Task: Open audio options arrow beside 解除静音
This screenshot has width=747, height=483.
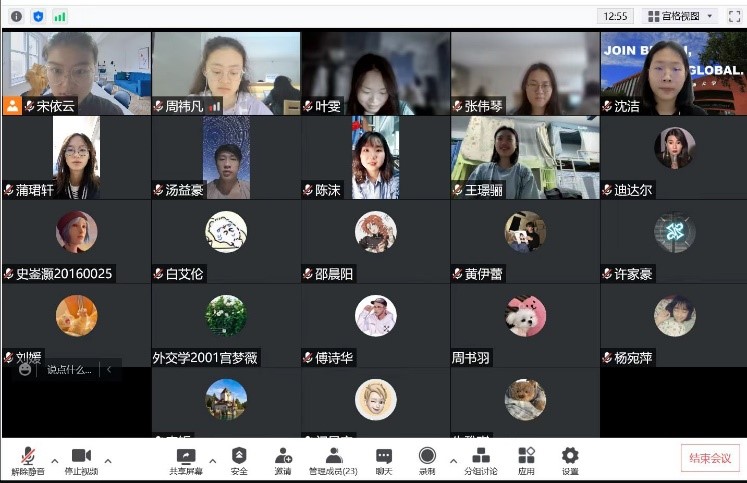Action: 54,461
